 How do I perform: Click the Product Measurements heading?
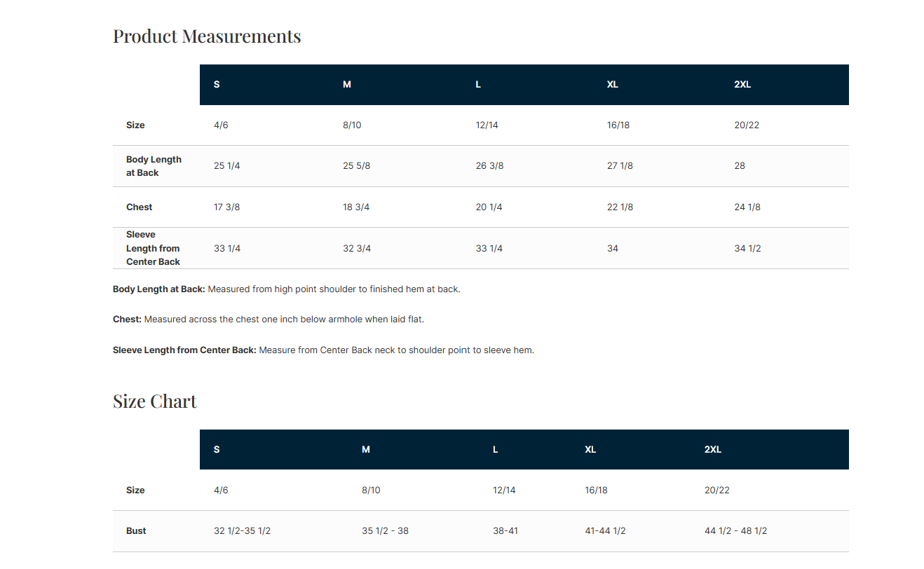click(207, 36)
